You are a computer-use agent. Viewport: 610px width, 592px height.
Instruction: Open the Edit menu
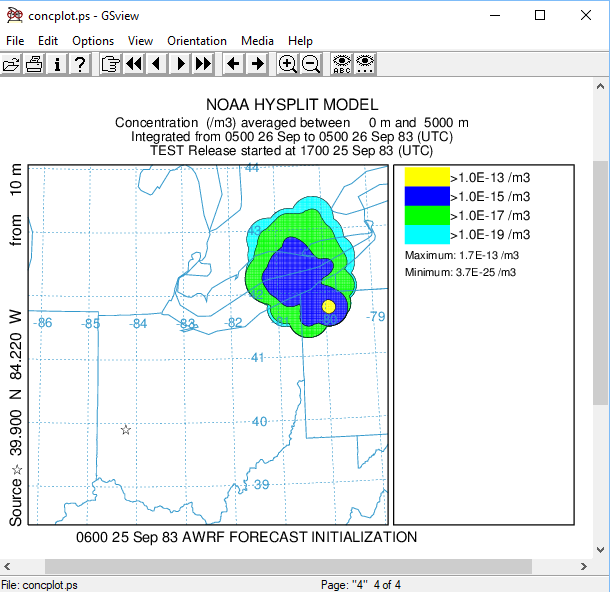pyautogui.click(x=48, y=41)
